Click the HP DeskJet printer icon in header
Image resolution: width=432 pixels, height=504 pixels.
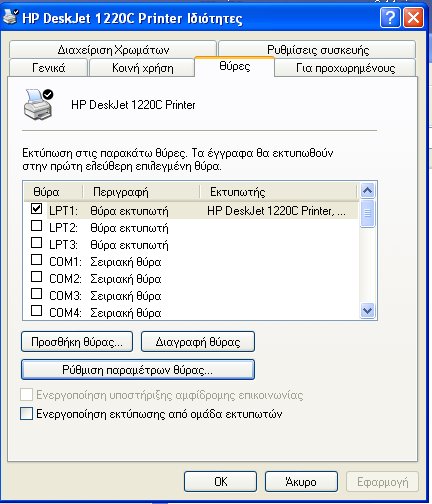[38, 105]
